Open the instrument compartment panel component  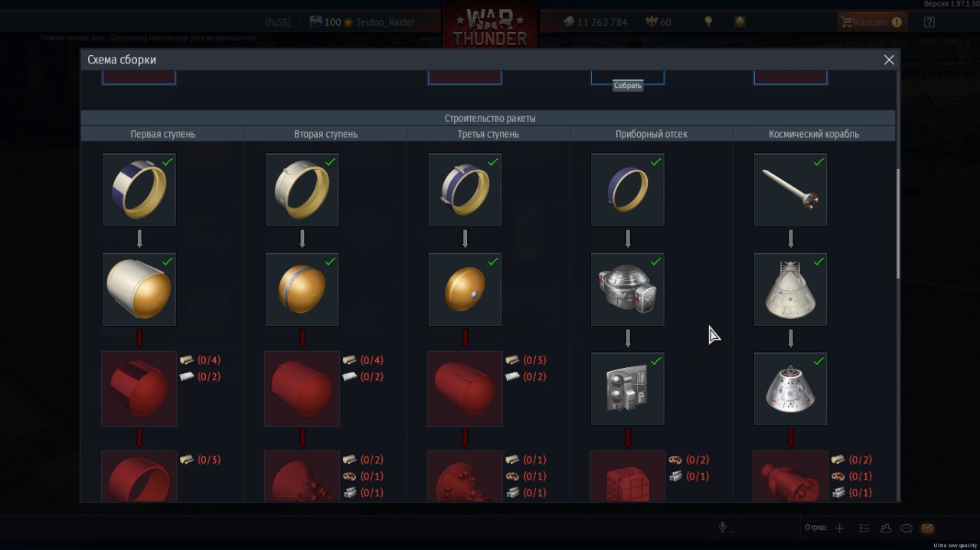pyautogui.click(x=628, y=389)
